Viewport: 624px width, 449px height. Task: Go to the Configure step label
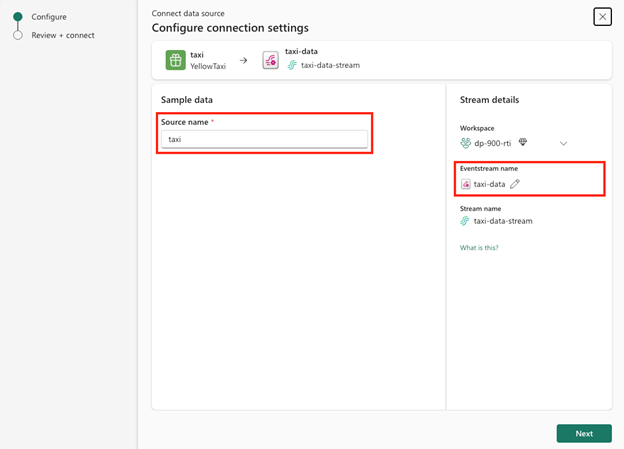(x=49, y=17)
